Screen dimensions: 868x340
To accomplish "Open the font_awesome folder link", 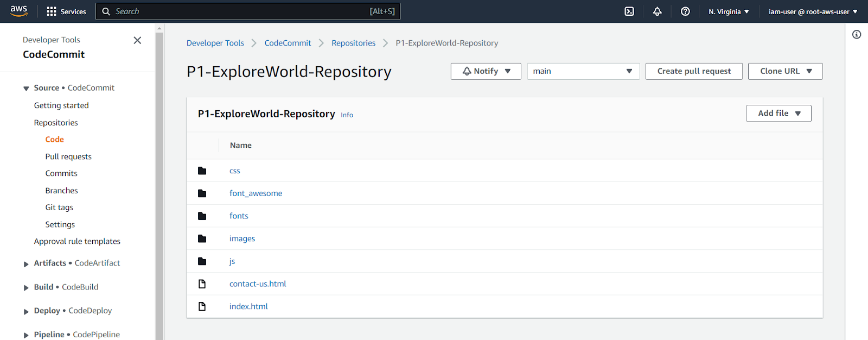I will 256,193.
